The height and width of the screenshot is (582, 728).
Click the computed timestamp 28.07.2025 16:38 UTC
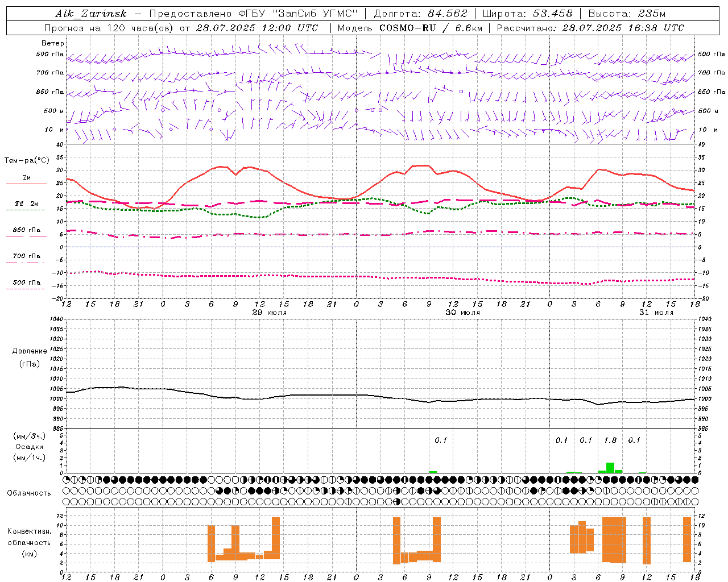pos(623,28)
